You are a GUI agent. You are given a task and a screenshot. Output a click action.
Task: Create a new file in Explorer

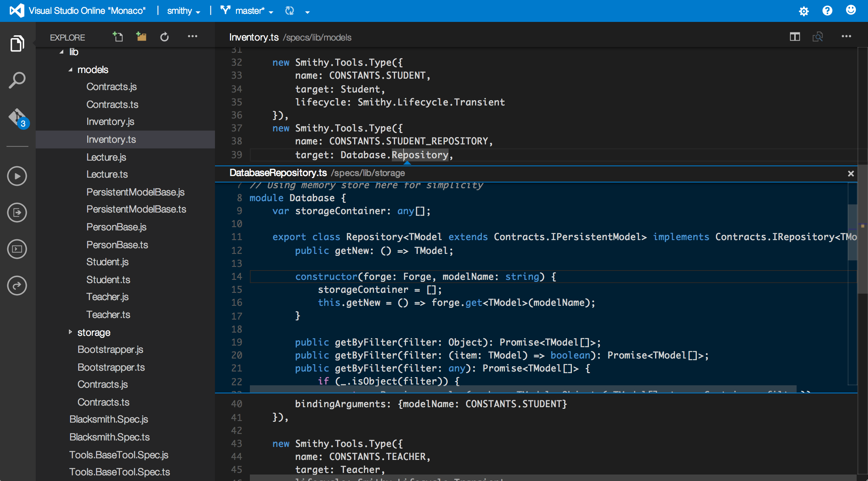pyautogui.click(x=118, y=37)
